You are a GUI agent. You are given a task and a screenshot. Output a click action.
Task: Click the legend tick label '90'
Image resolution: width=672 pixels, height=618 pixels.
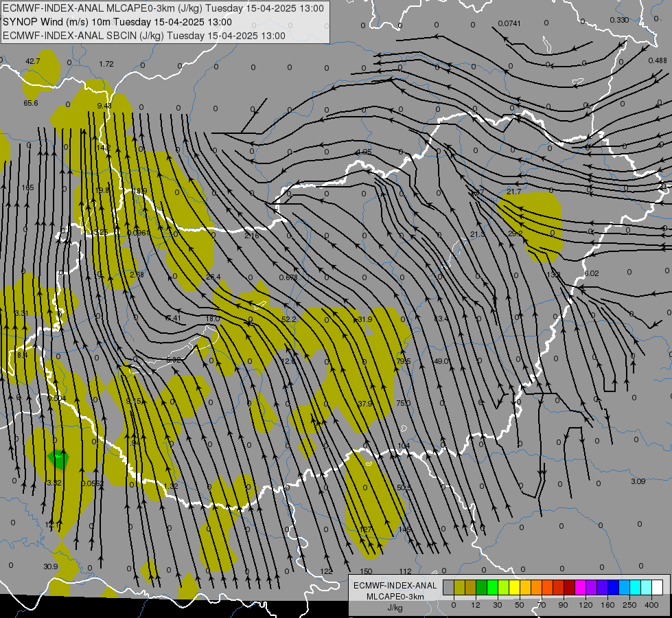pyautogui.click(x=563, y=605)
